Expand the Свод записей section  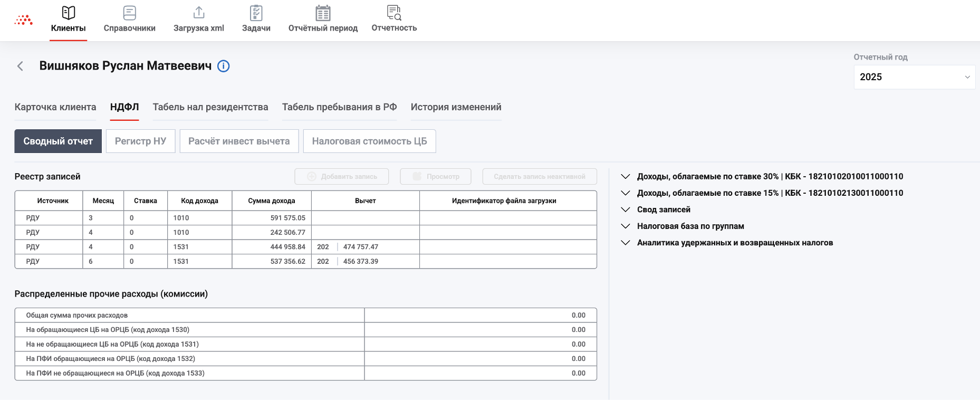(x=626, y=209)
